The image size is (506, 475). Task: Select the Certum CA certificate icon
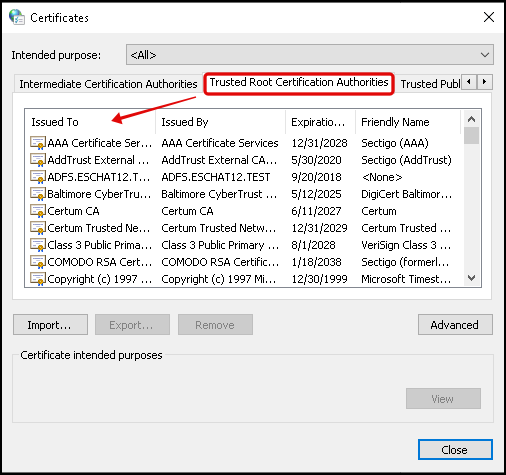[x=38, y=211]
